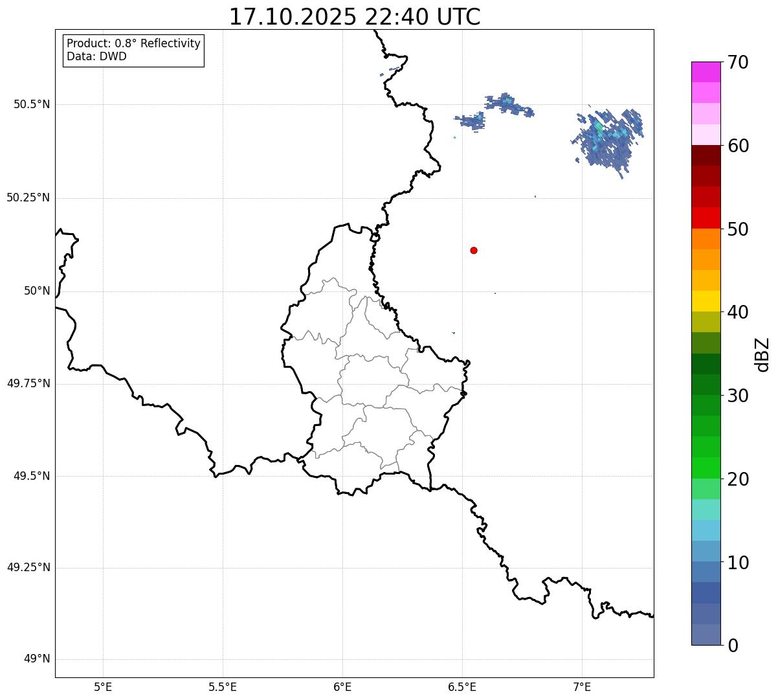The height and width of the screenshot is (700, 778).
Task: Click the magenta swatch at top of colorbar
Action: coord(706,72)
